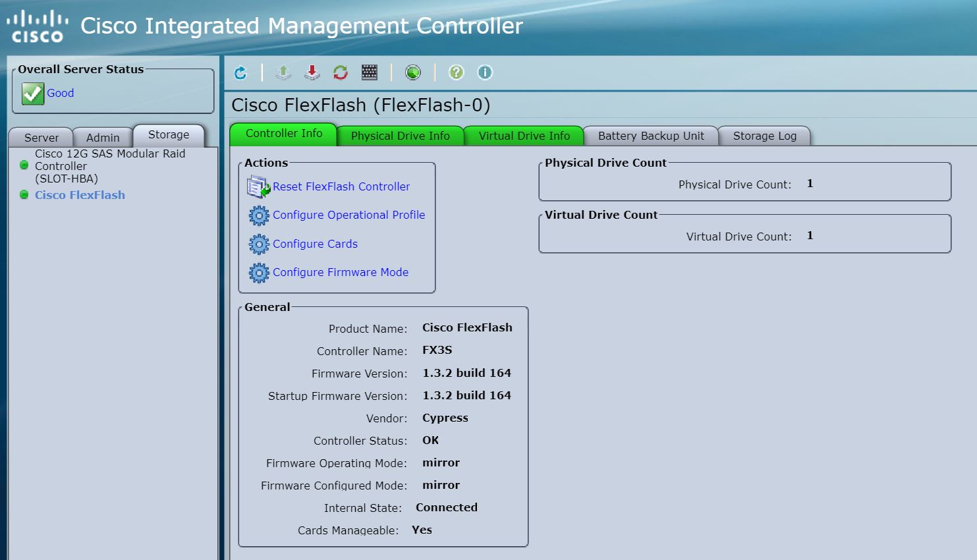Screen dimensions: 977x560
Task: Open Help using the question mark icon
Action: click(x=456, y=72)
